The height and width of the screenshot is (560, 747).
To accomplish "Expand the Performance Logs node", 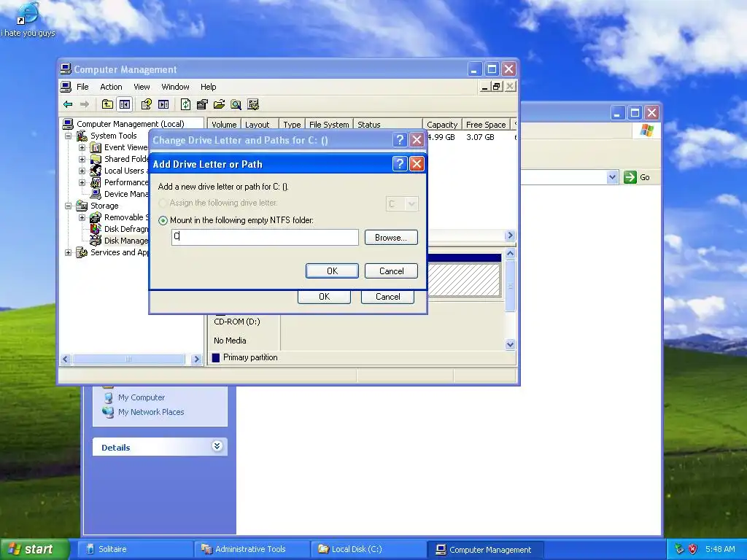I will tap(82, 182).
